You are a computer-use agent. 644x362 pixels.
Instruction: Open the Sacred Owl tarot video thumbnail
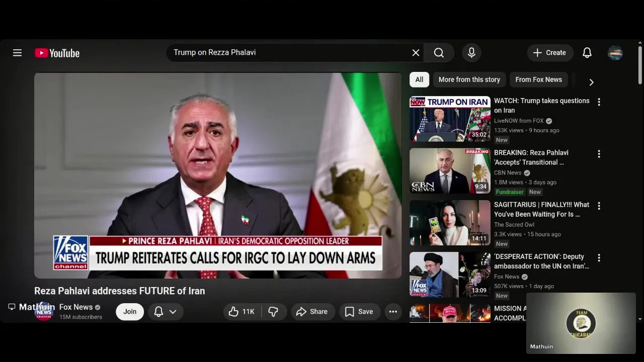pyautogui.click(x=450, y=223)
